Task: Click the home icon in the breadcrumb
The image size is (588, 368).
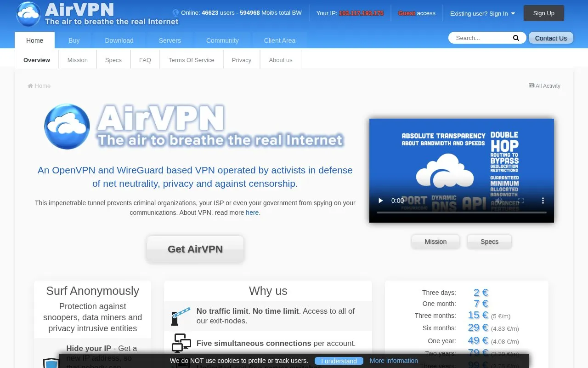Action: click(30, 86)
